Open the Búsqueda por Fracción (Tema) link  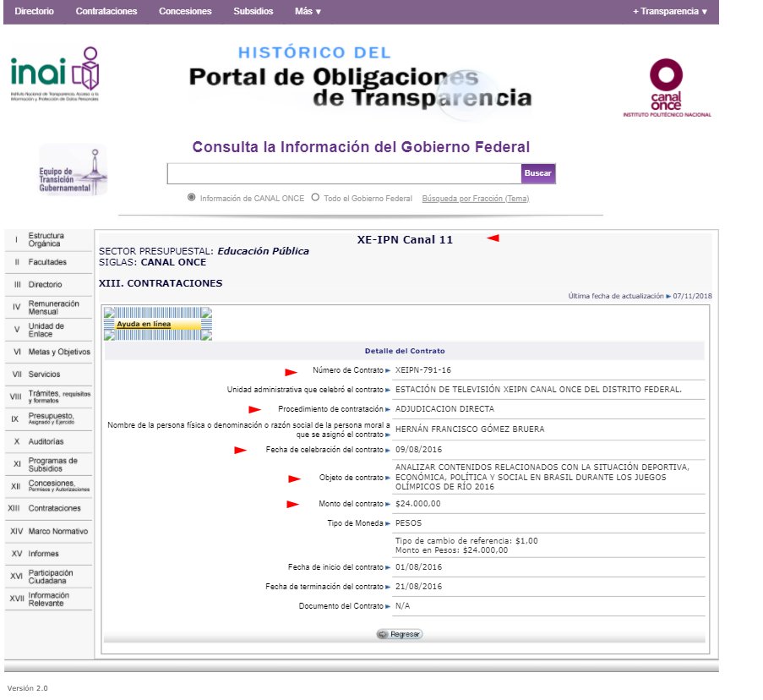[x=476, y=199]
